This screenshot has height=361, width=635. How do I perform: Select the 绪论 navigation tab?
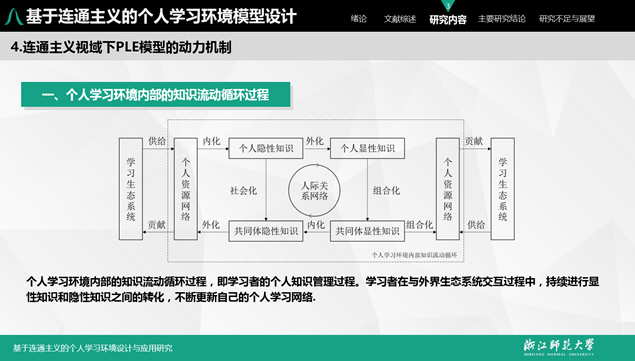358,19
